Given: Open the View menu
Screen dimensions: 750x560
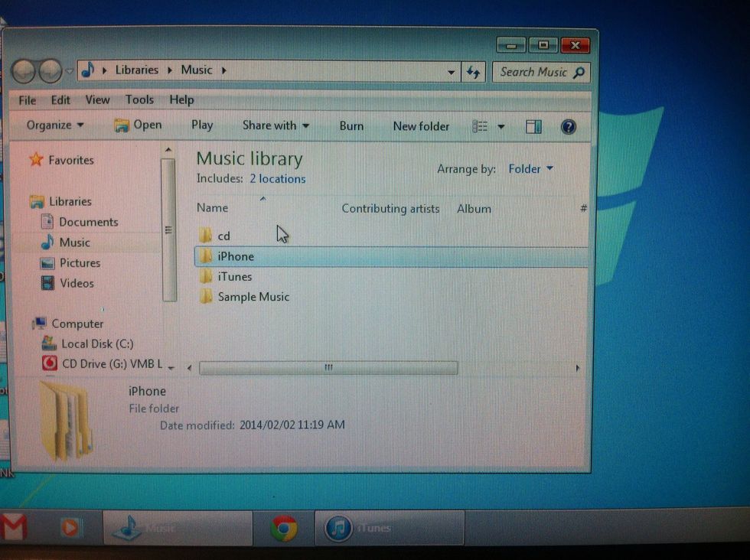Looking at the screenshot, I should click(x=97, y=99).
